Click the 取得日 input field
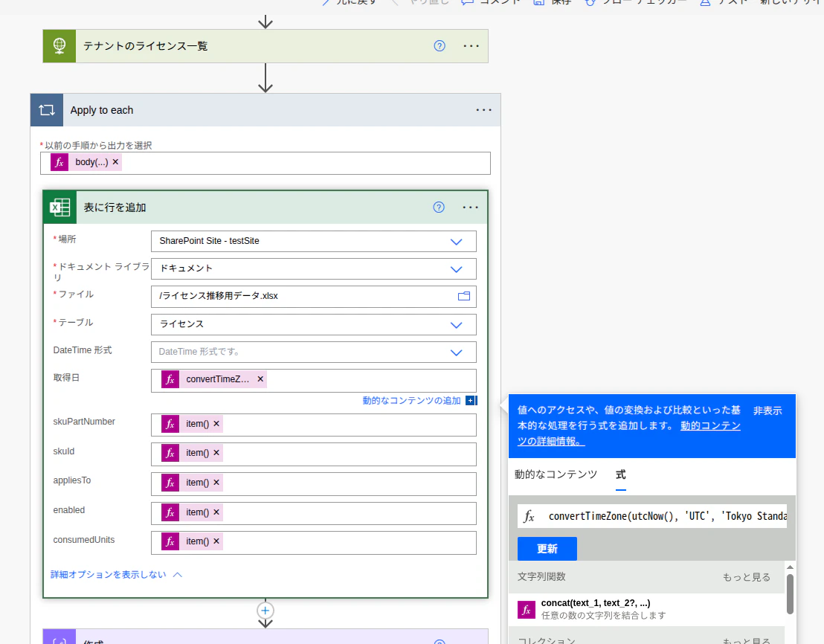The height and width of the screenshot is (644, 824). pos(314,381)
